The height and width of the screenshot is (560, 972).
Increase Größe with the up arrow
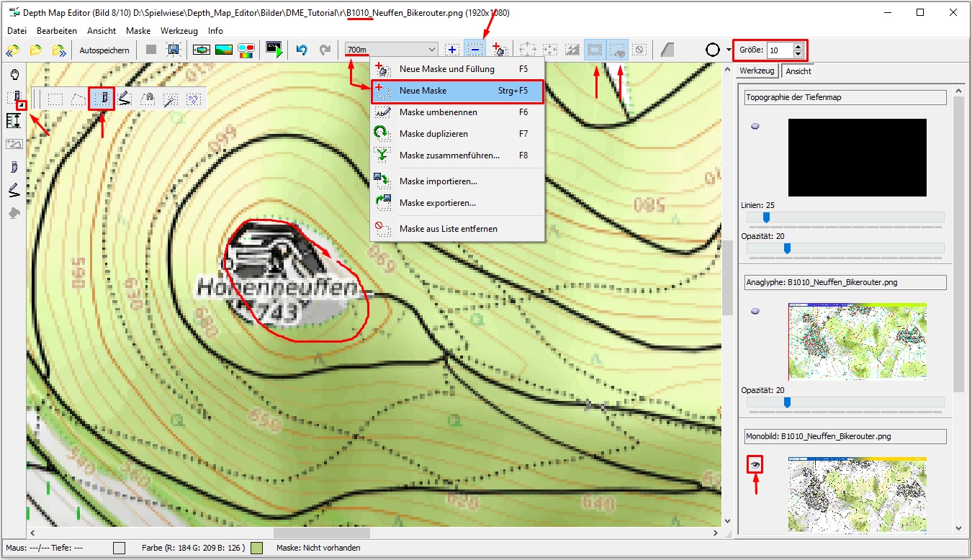pyautogui.click(x=798, y=47)
